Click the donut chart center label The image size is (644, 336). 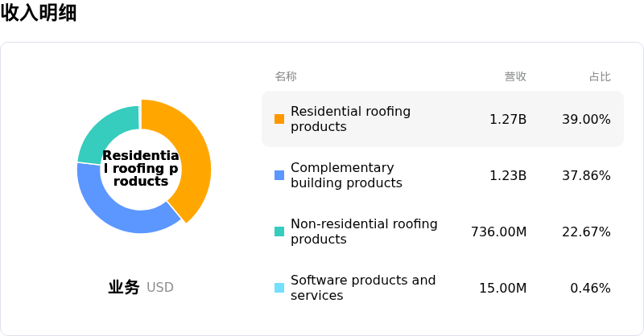point(140,168)
